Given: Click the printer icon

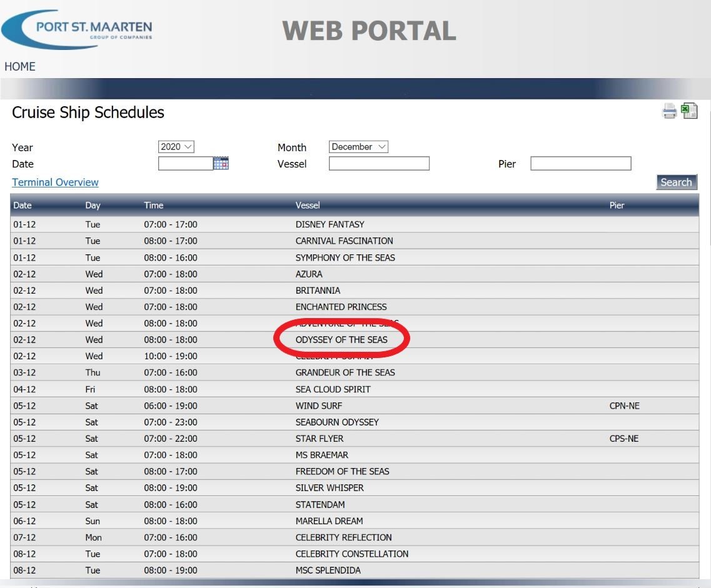Looking at the screenshot, I should click(x=669, y=111).
